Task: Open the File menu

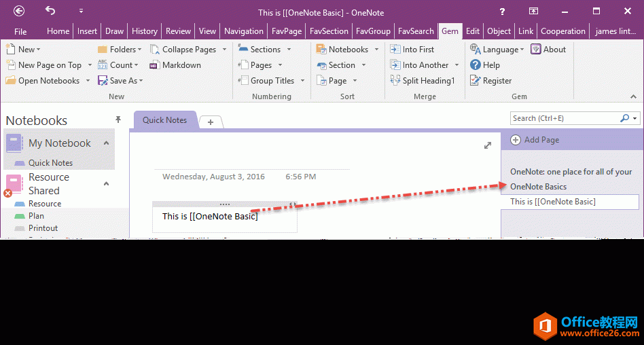Action: (x=20, y=31)
